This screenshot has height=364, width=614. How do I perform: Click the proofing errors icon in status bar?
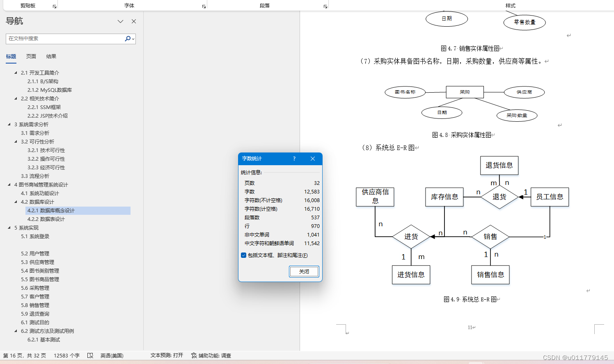tap(90, 355)
